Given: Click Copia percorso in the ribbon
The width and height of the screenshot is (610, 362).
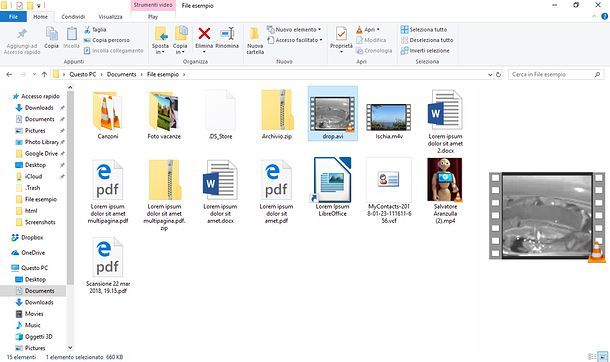Looking at the screenshot, I should pos(107,40).
